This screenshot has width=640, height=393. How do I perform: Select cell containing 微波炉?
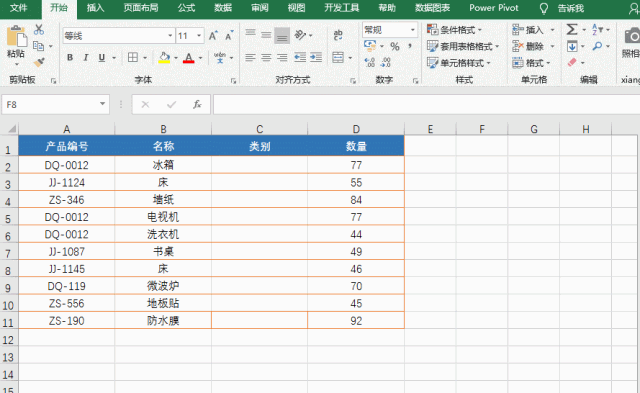coord(163,286)
